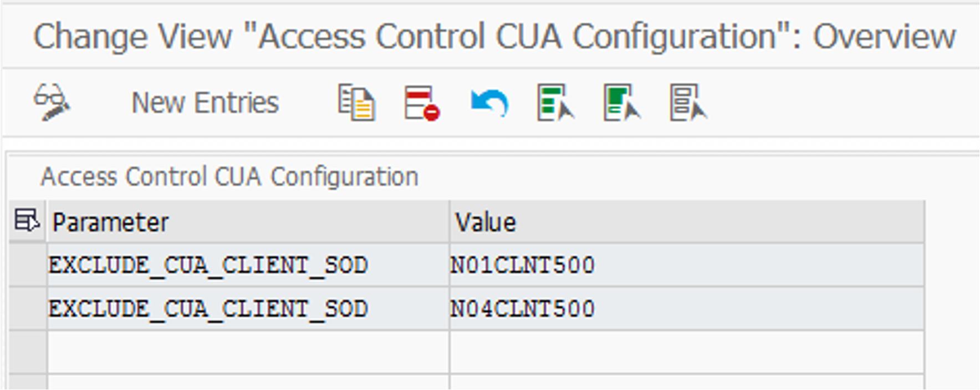Screen dimensions: 980x390
Task: Select the row marker for N04CLNT500
Action: [28, 309]
